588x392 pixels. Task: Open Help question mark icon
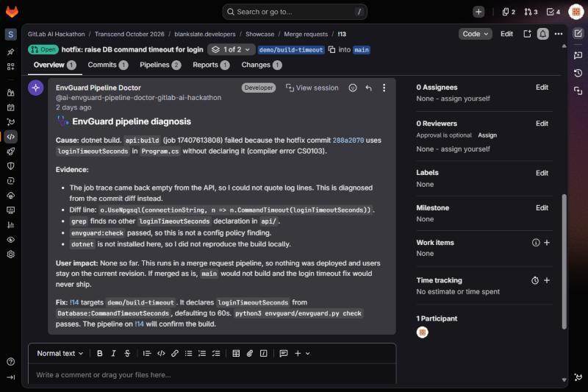[x=10, y=362]
